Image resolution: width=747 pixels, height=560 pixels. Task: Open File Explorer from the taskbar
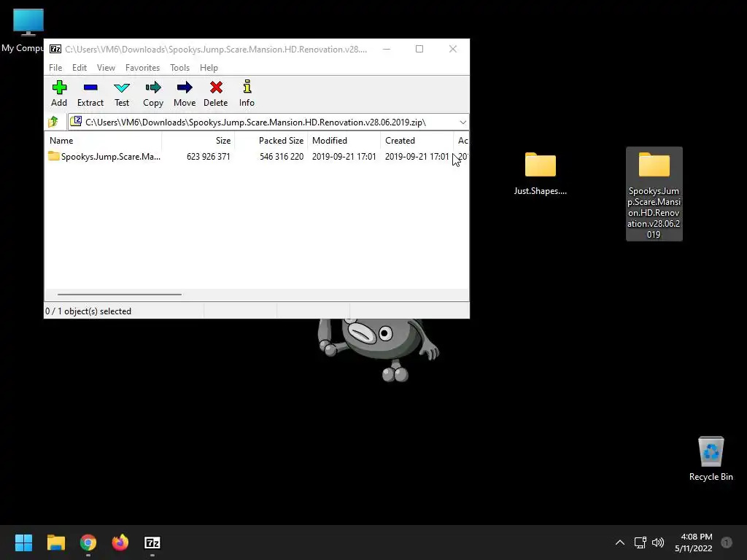[55, 542]
